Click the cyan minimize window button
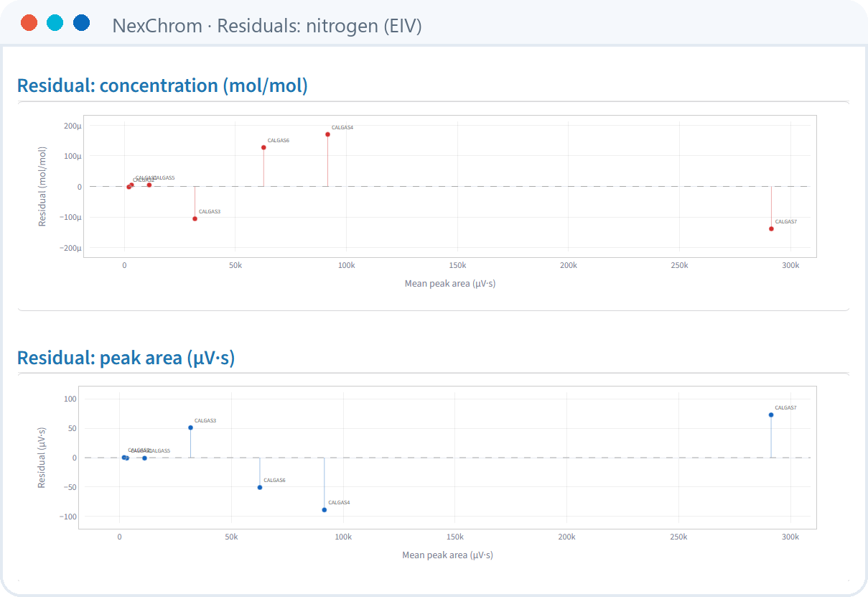 point(55,23)
